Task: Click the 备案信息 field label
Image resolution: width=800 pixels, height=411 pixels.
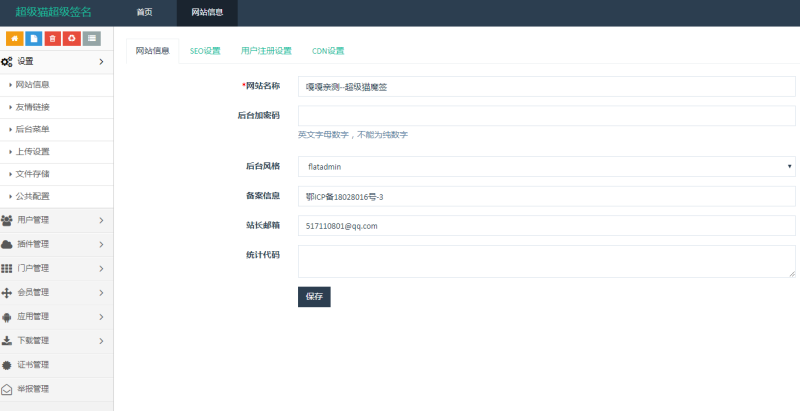Action: tap(263, 195)
